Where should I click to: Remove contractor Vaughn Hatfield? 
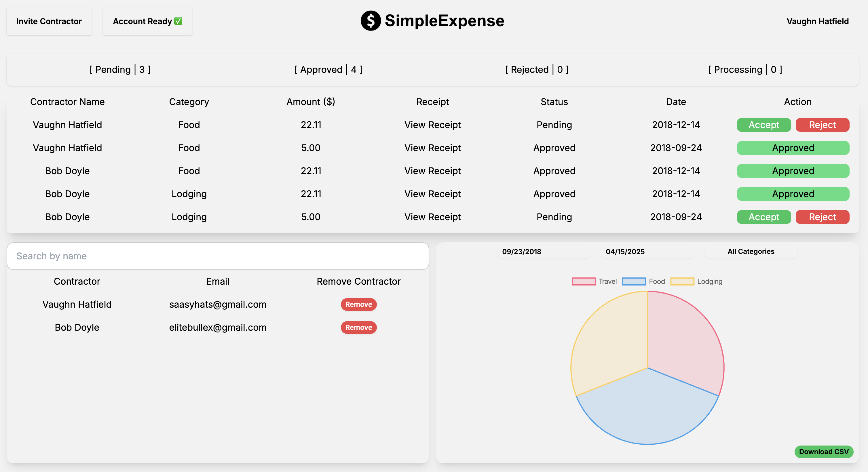click(x=358, y=304)
